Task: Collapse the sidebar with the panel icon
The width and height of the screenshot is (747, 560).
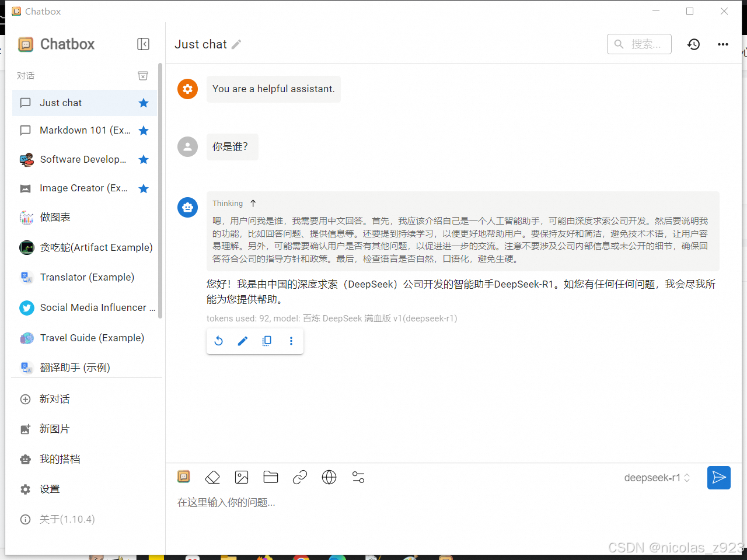Action: pos(143,44)
